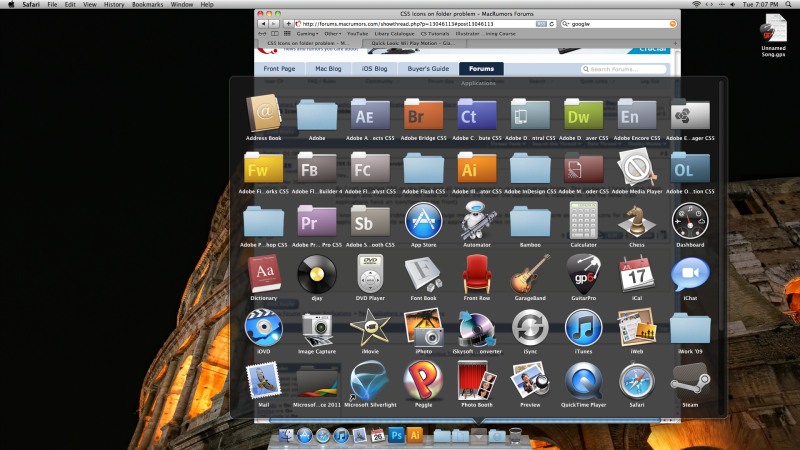This screenshot has width=800, height=450.
Task: Click Finder icon in the Dock
Action: point(286,435)
